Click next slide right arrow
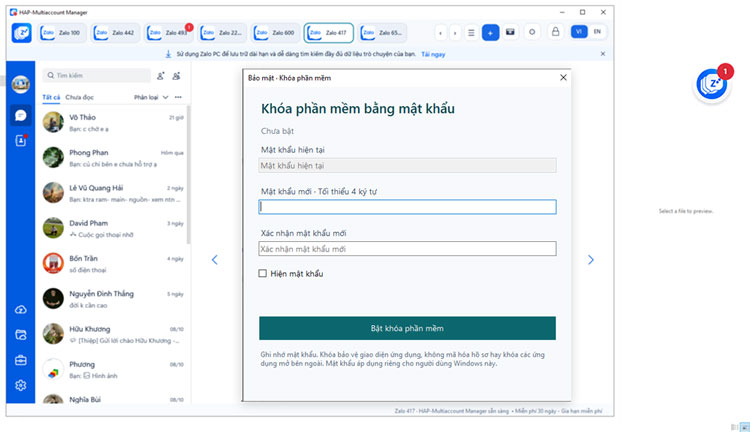Viewport: 750px width, 432px height. (591, 260)
